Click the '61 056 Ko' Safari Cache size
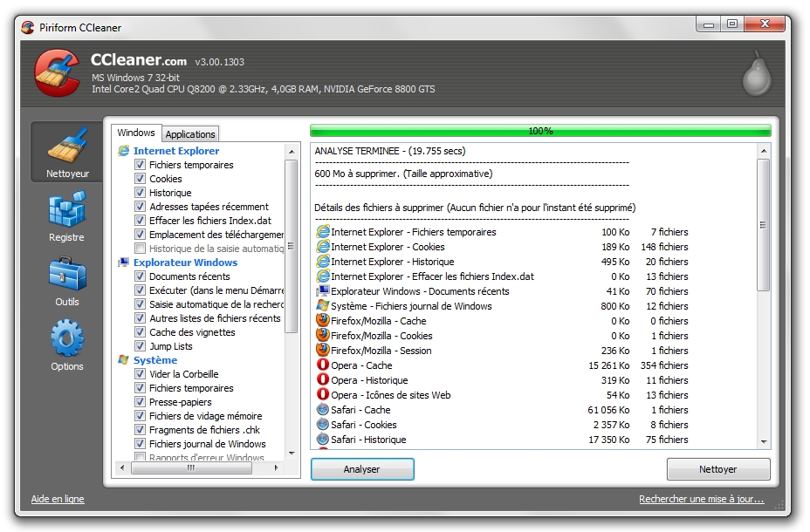Image resolution: width=810 pixels, height=532 pixels. [609, 410]
